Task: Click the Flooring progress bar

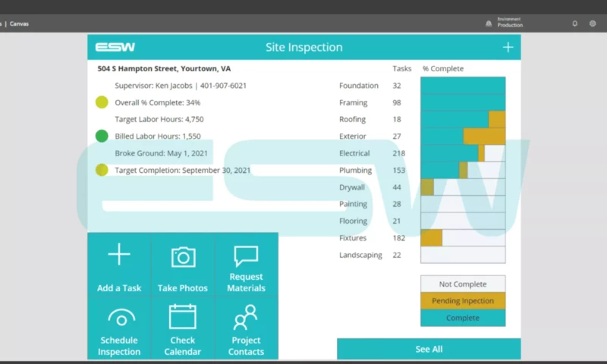Action: [x=463, y=221]
